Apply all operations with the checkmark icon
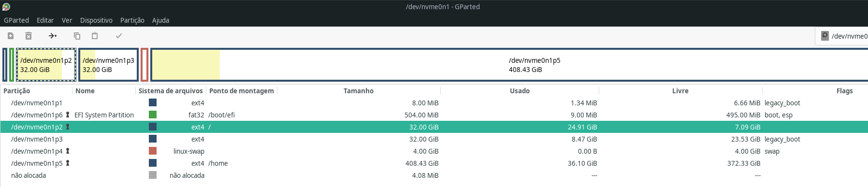Screen dimensions: 868x187 (x=119, y=36)
